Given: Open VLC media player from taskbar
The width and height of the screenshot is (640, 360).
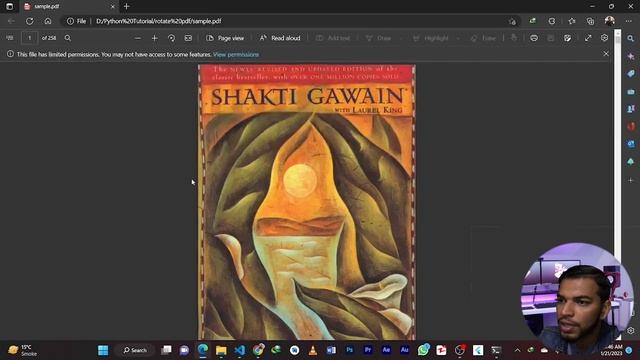Looking at the screenshot, I should pos(313,350).
